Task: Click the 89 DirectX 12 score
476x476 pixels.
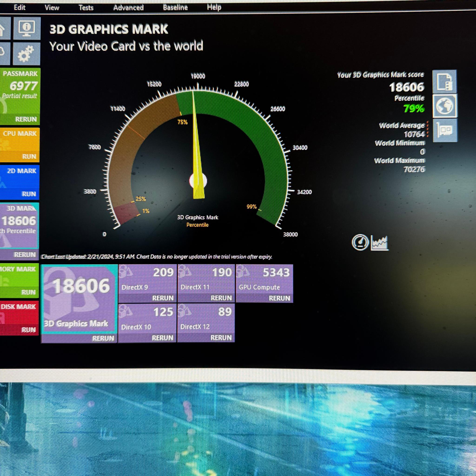Action: (225, 312)
